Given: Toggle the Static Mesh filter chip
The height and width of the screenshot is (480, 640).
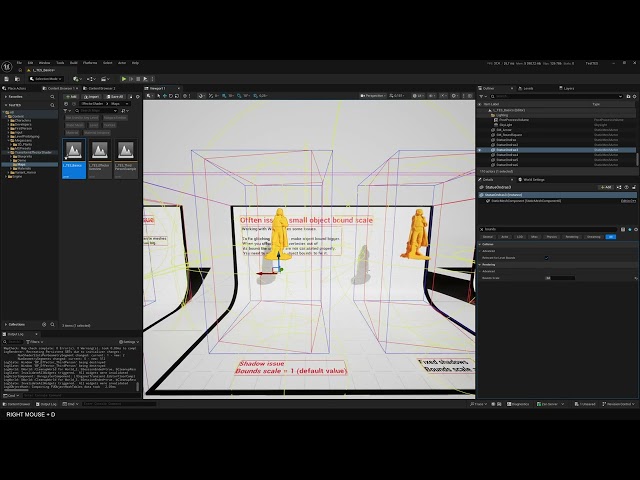Looking at the screenshot, I should (x=75, y=125).
